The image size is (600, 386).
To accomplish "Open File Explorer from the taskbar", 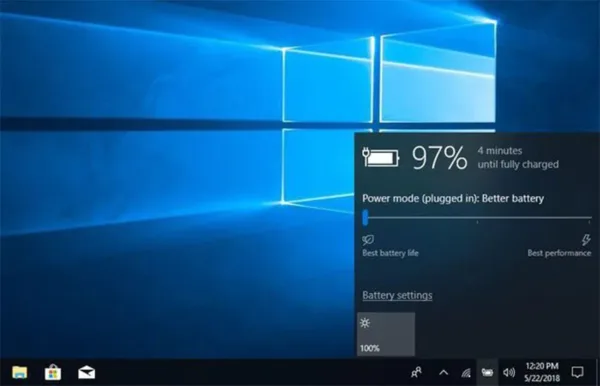I will click(x=20, y=372).
